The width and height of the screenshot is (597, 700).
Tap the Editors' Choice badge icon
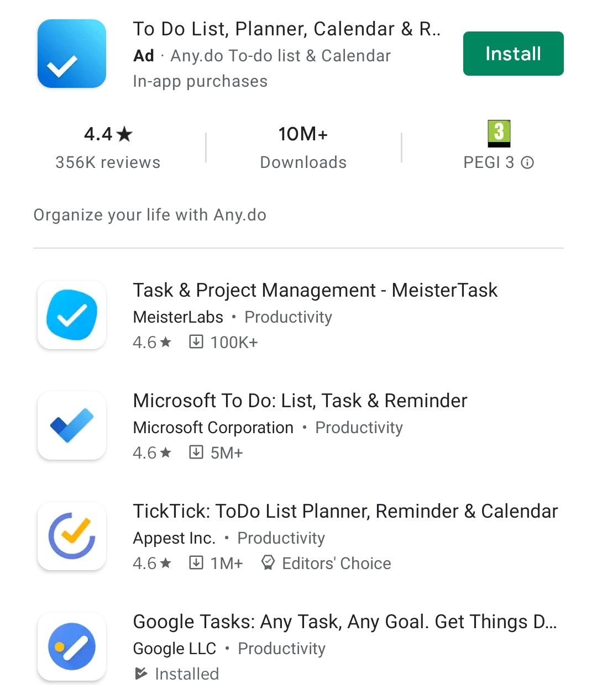click(268, 563)
